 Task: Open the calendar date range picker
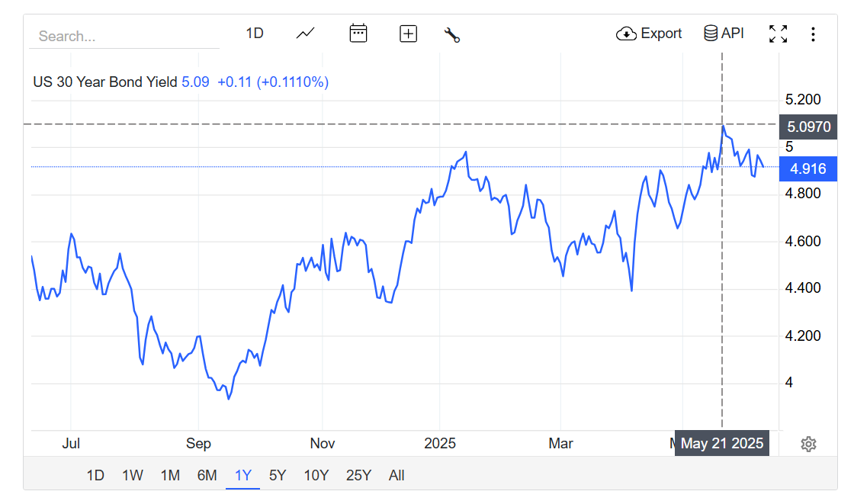(x=358, y=34)
